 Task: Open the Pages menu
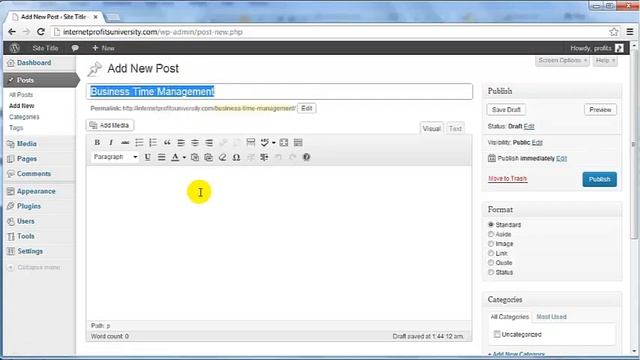[27, 159]
